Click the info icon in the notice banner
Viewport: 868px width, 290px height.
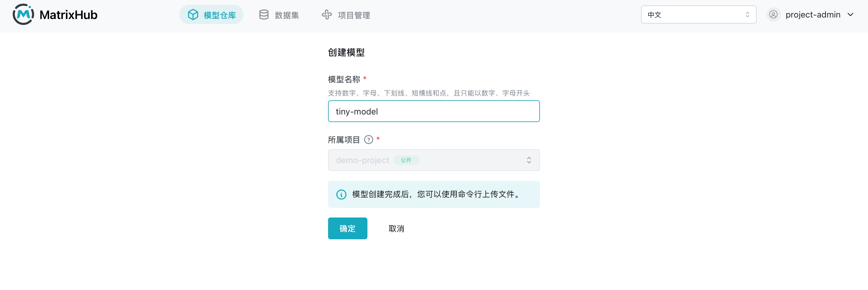[341, 195]
